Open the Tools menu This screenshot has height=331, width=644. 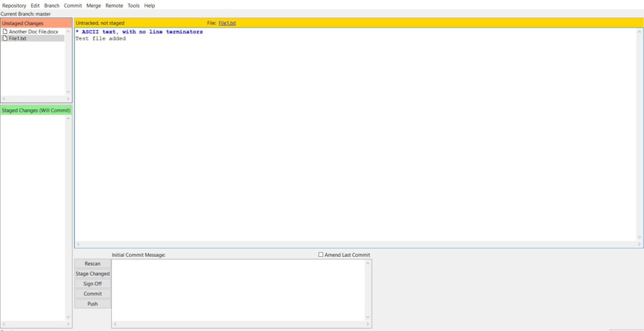[133, 6]
